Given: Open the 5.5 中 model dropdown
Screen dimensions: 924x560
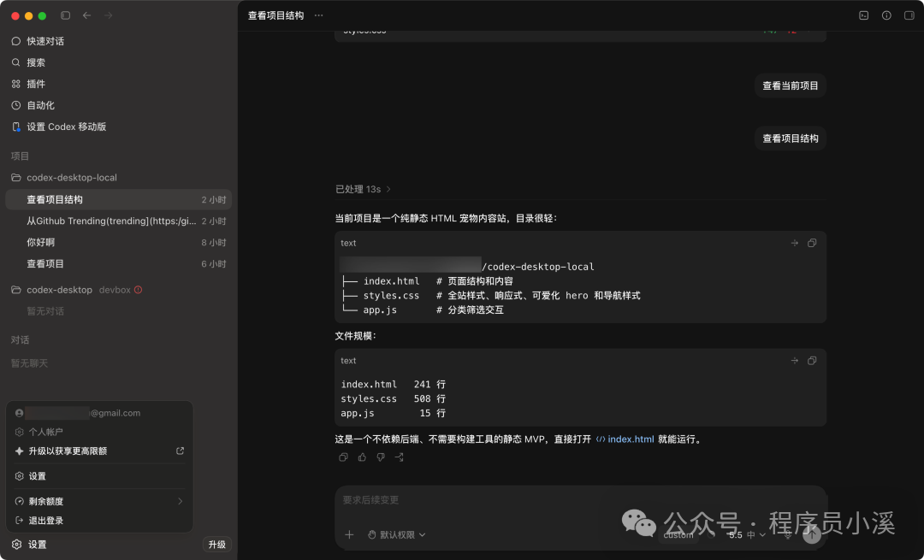Looking at the screenshot, I should [747, 534].
